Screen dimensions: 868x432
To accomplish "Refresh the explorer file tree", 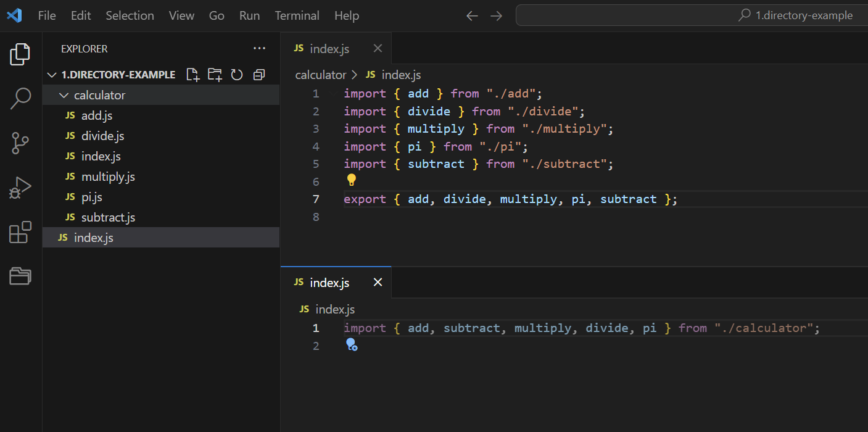I will (237, 75).
